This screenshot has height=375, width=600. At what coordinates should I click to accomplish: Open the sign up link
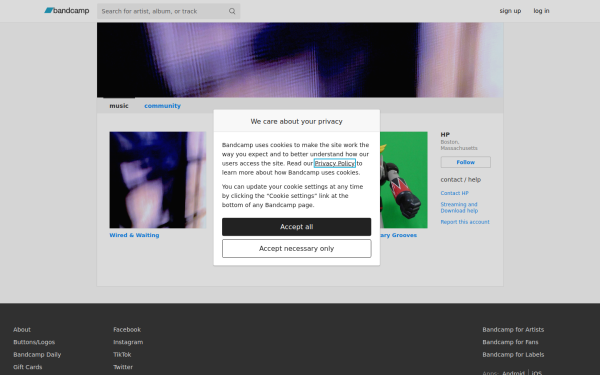tap(510, 11)
